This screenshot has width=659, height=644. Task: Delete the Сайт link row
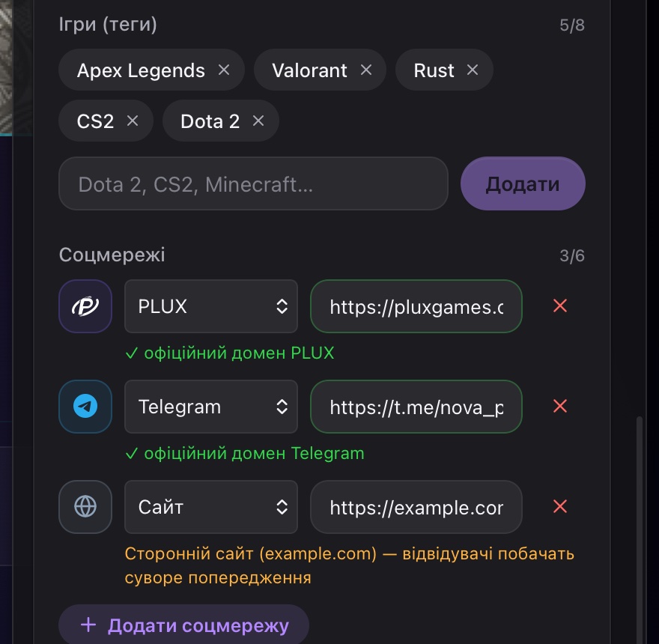point(560,506)
